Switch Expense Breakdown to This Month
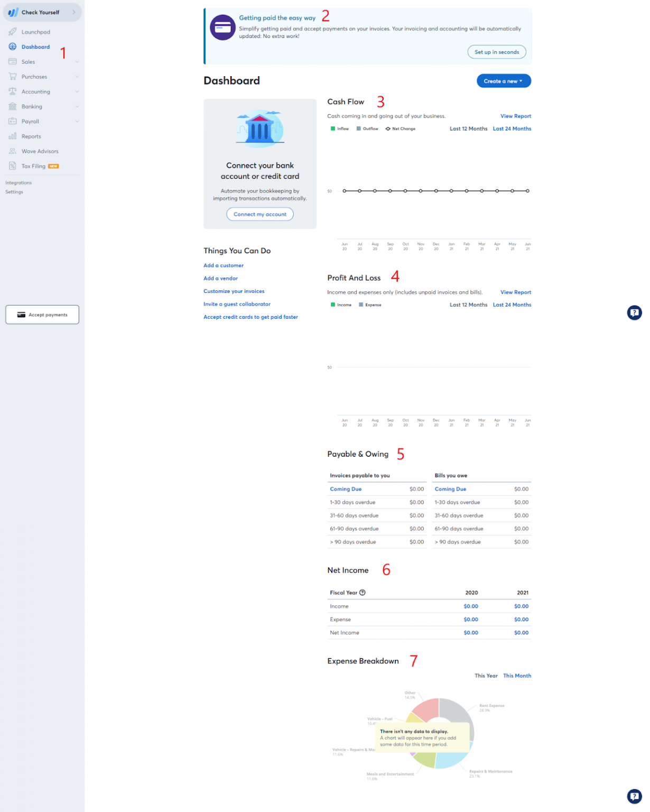Screen dimensions: 650x812 click(517, 675)
